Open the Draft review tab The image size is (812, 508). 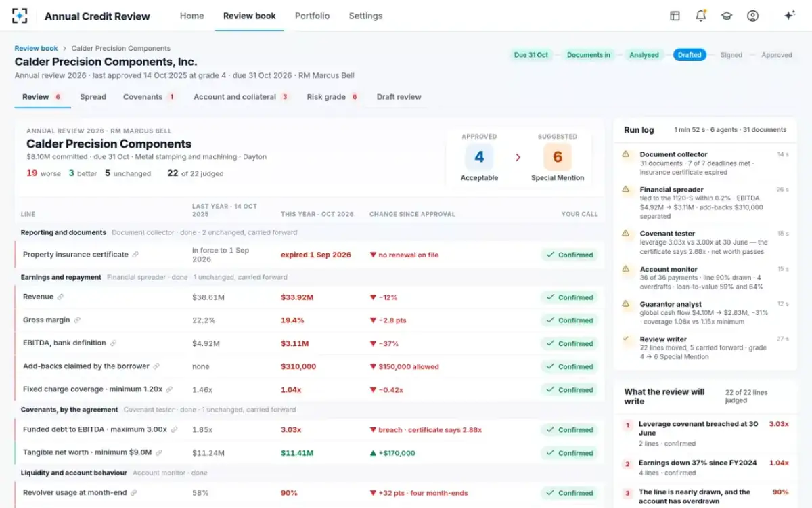pos(399,97)
